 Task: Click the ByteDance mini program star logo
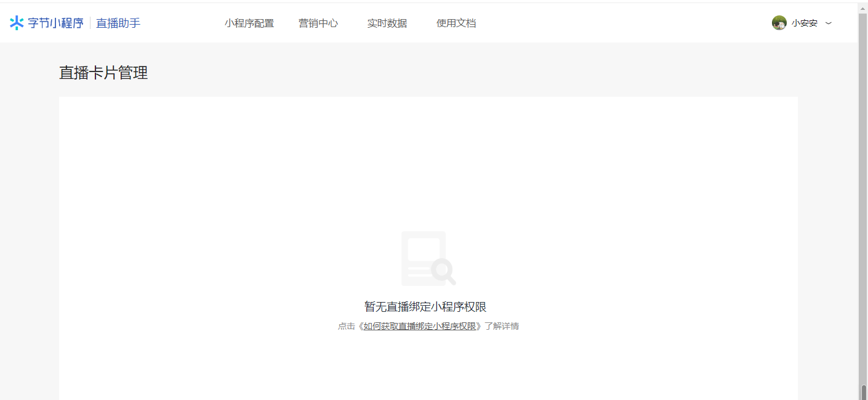(x=17, y=23)
